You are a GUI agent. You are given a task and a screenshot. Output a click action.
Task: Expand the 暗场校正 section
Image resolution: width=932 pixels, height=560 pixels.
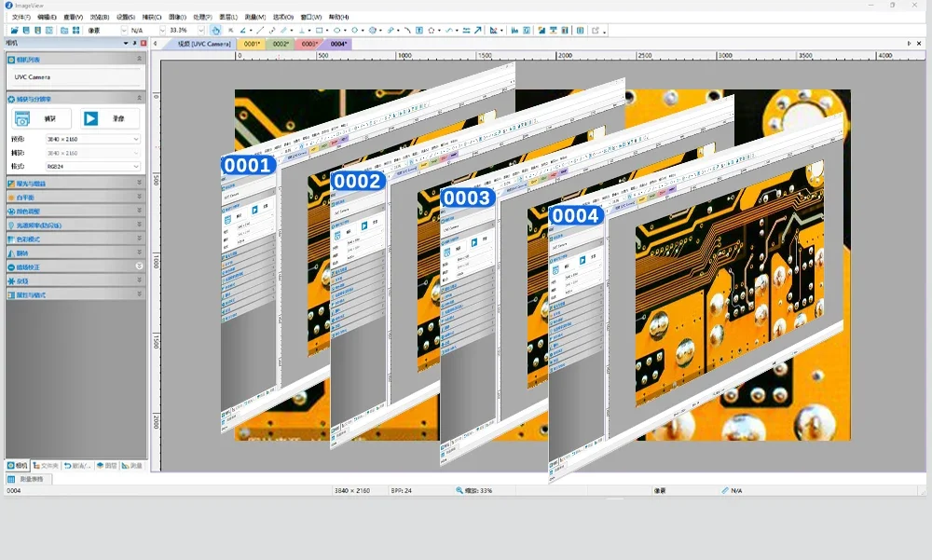pyautogui.click(x=75, y=266)
